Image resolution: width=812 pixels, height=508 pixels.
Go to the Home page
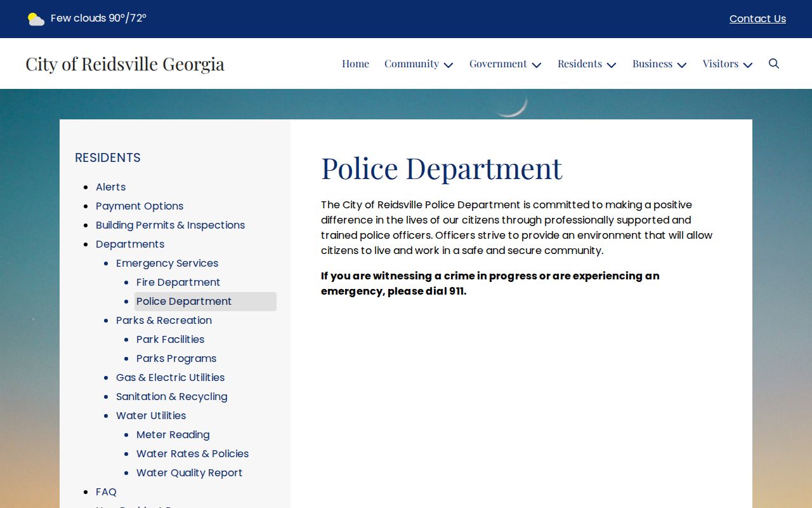click(355, 63)
